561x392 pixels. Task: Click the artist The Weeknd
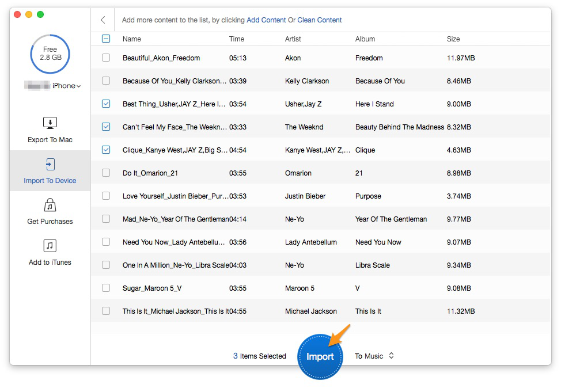(x=304, y=127)
